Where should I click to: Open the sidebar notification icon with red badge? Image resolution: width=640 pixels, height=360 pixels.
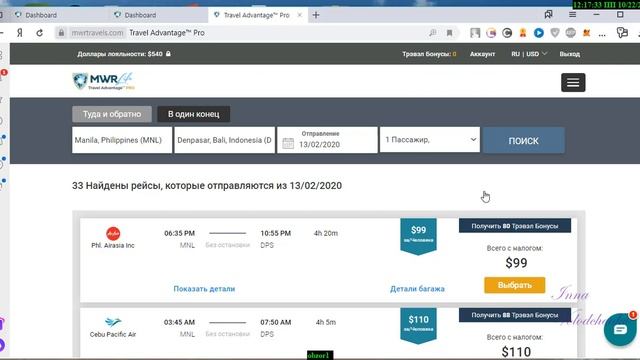pyautogui.click(x=3, y=75)
